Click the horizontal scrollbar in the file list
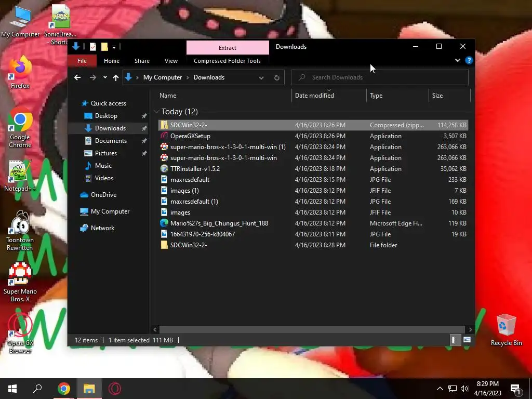This screenshot has height=399, width=532. pos(312,329)
